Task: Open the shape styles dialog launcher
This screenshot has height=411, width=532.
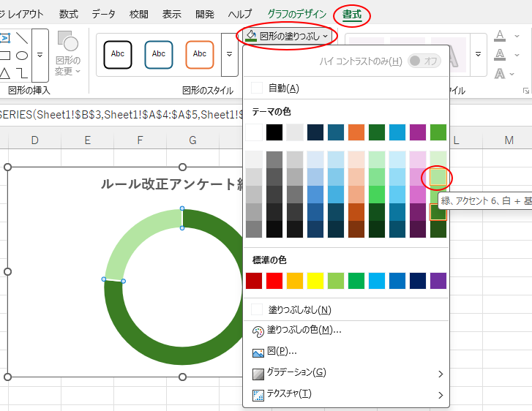Action: 525,91
